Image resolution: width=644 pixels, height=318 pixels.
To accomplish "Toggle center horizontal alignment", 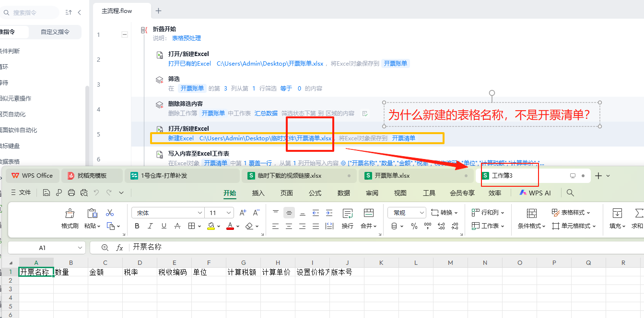I will [289, 213].
